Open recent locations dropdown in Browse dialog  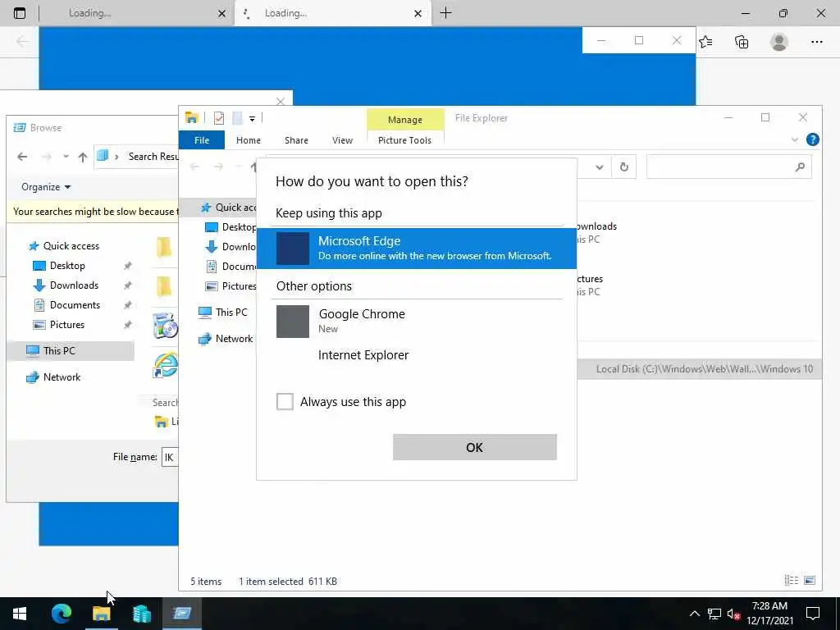pos(66,157)
